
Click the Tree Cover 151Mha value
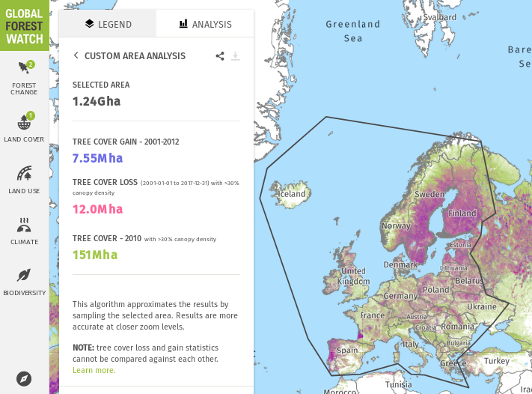click(x=95, y=255)
